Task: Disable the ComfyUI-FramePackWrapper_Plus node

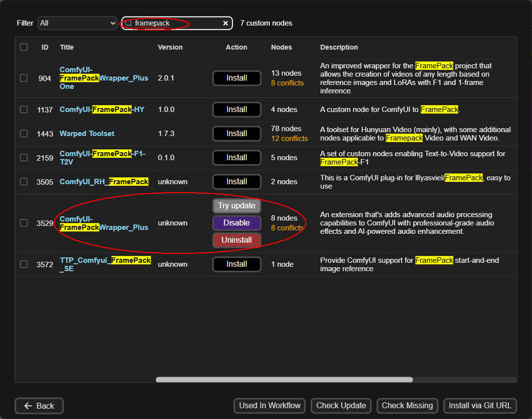Action: pyautogui.click(x=236, y=223)
